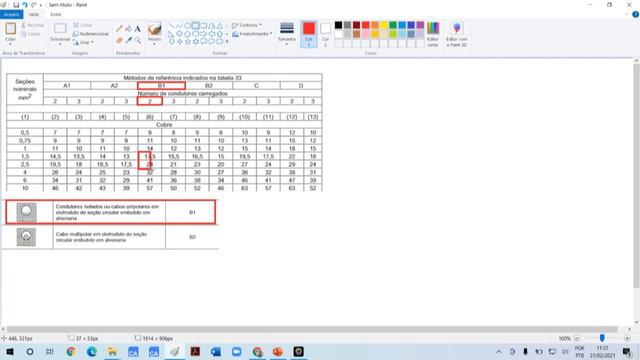
Task: Show hidden system tray icons
Action: [499, 351]
